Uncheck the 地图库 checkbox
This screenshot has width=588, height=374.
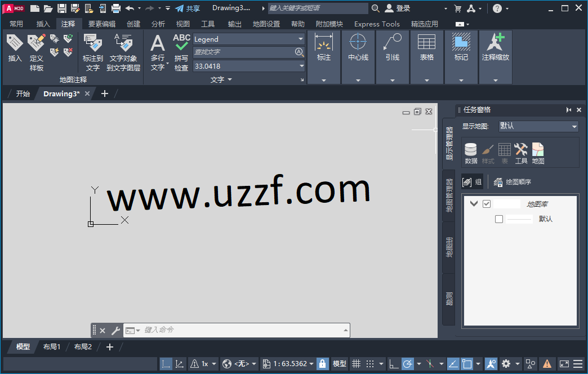(x=487, y=203)
